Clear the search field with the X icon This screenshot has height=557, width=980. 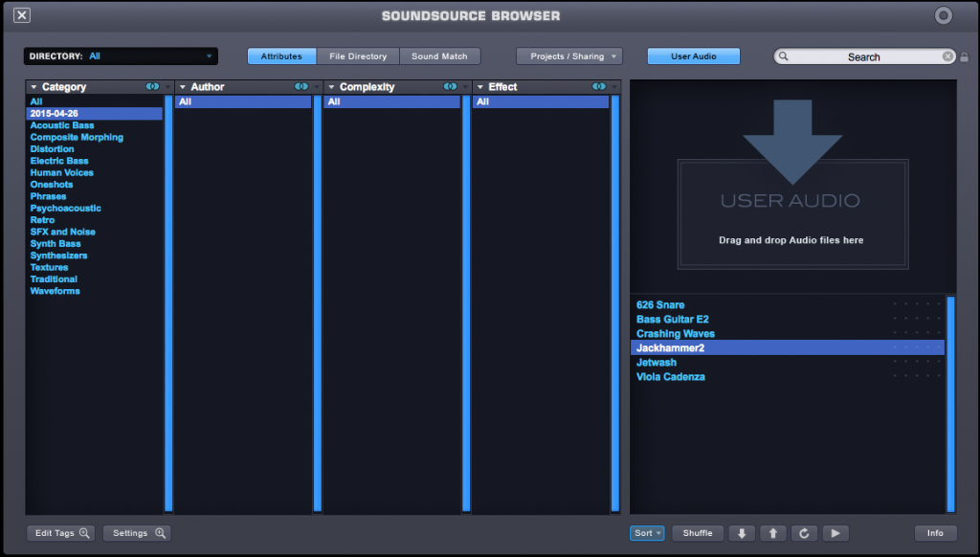coord(947,56)
